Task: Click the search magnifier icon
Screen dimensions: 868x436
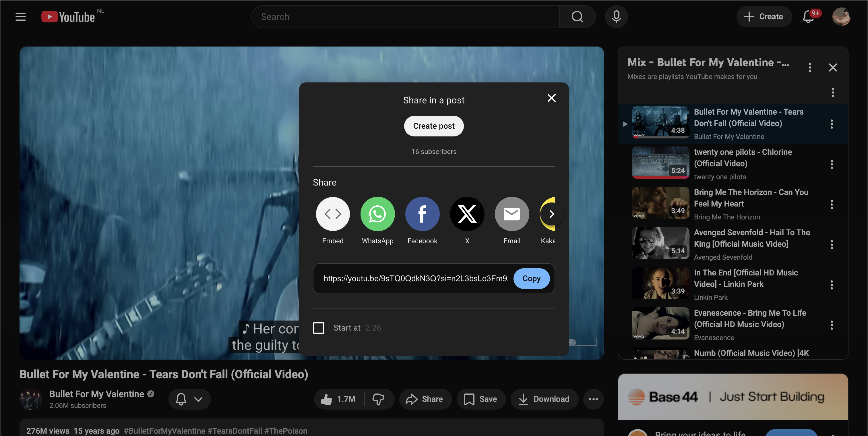Action: coord(577,17)
